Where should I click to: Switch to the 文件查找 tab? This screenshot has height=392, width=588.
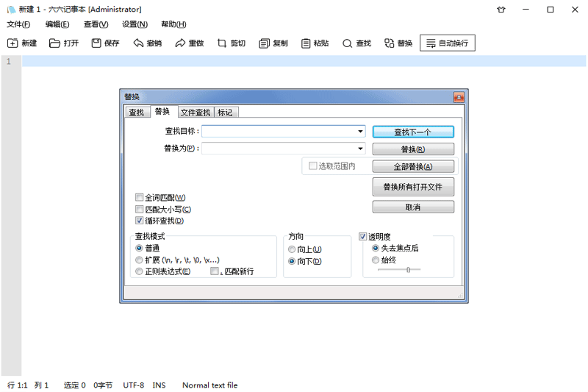(196, 113)
